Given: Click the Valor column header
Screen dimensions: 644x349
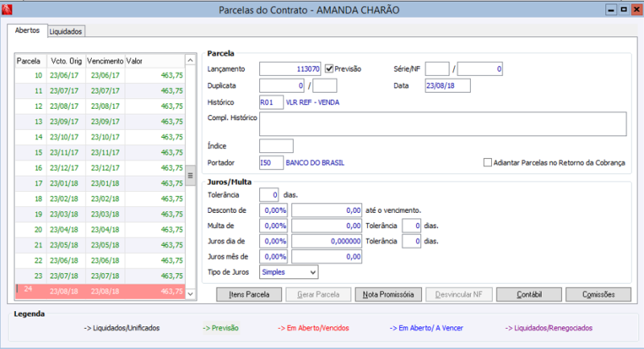Looking at the screenshot, I should click(x=155, y=60).
